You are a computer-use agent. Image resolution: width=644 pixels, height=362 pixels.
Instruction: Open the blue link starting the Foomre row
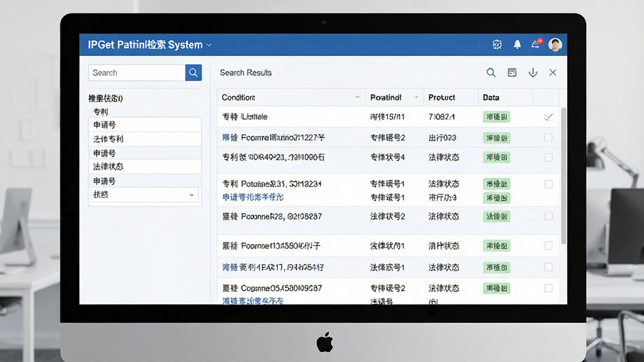point(230,138)
